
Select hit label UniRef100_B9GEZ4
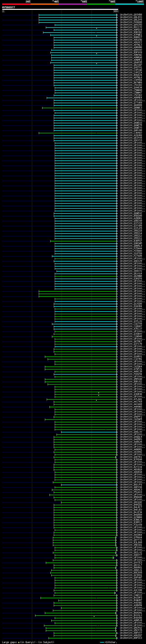(131, 75)
